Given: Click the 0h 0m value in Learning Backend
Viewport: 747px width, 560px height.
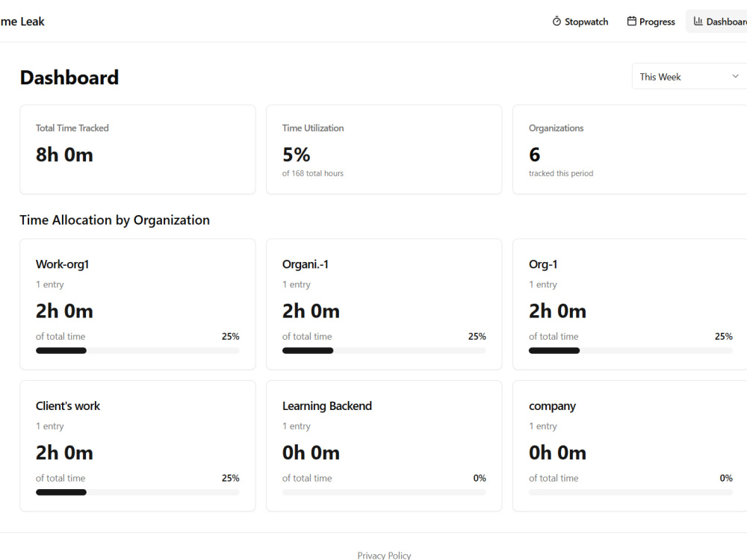Looking at the screenshot, I should click(x=311, y=453).
